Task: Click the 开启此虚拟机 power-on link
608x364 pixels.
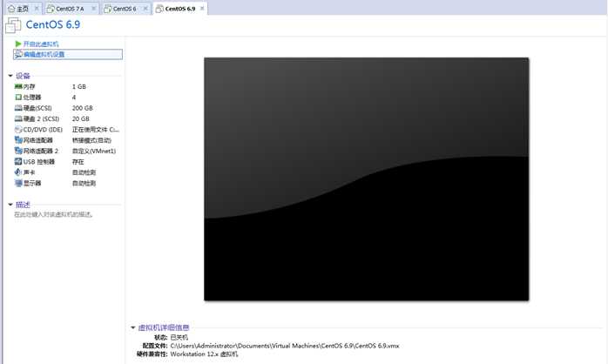Action: click(x=41, y=44)
